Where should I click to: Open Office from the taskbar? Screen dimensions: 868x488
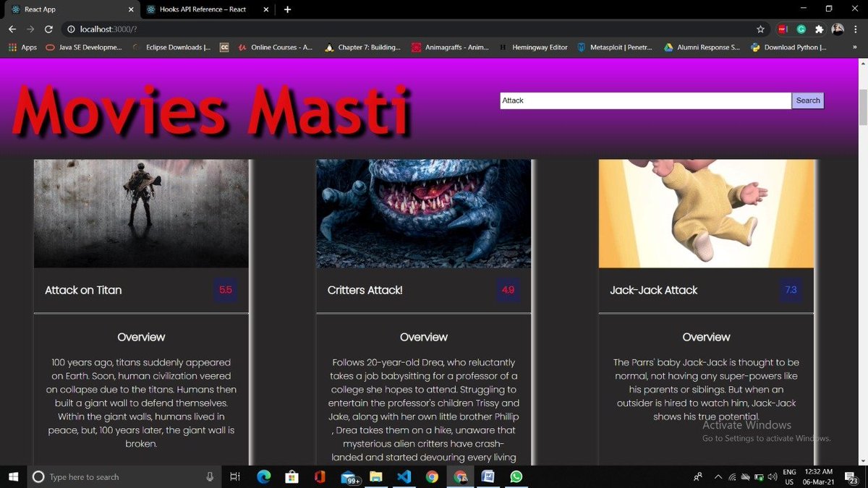[320, 476]
